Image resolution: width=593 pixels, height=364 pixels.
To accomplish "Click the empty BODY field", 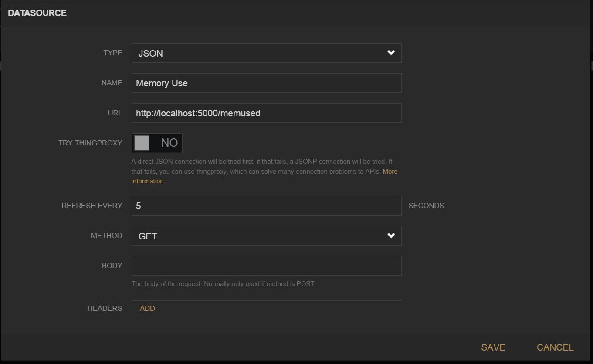I will 266,266.
